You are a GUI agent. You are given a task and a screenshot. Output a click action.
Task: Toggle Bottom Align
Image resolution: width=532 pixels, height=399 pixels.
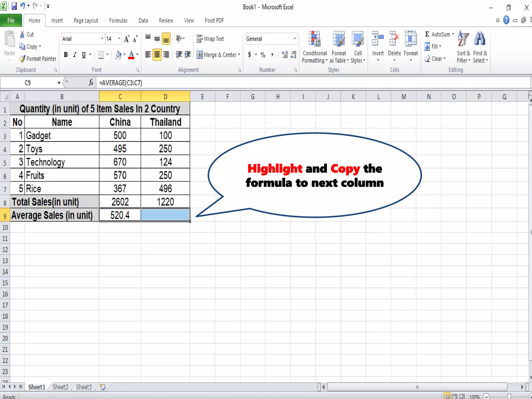(x=166, y=39)
